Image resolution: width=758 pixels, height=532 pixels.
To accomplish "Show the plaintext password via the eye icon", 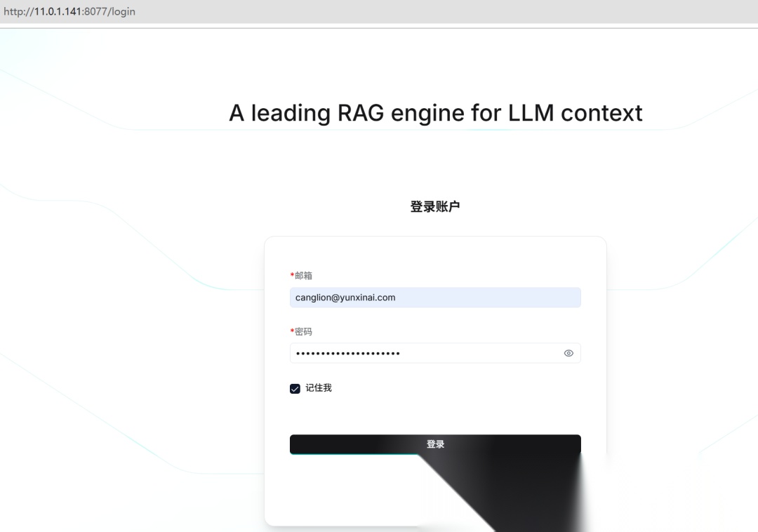I will pyautogui.click(x=568, y=353).
